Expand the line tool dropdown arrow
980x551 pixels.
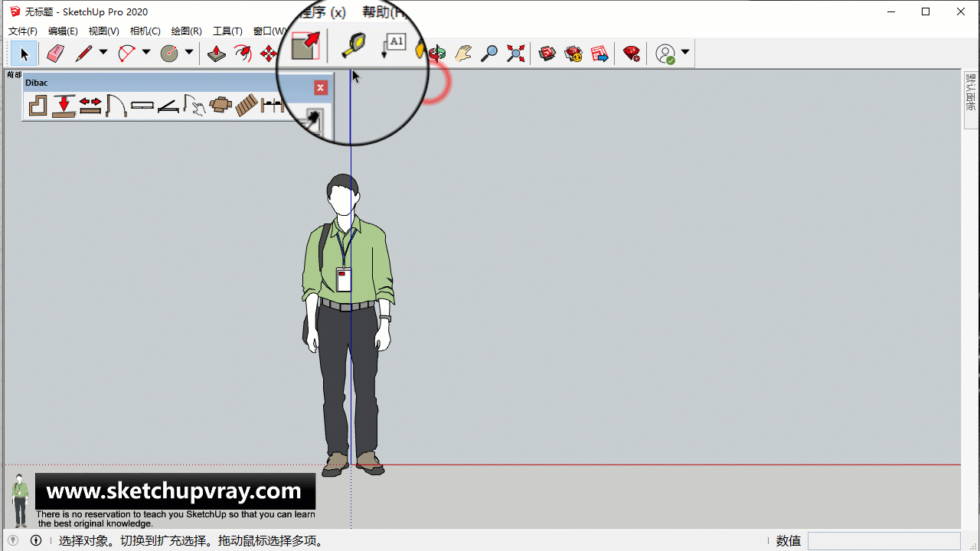pyautogui.click(x=103, y=53)
